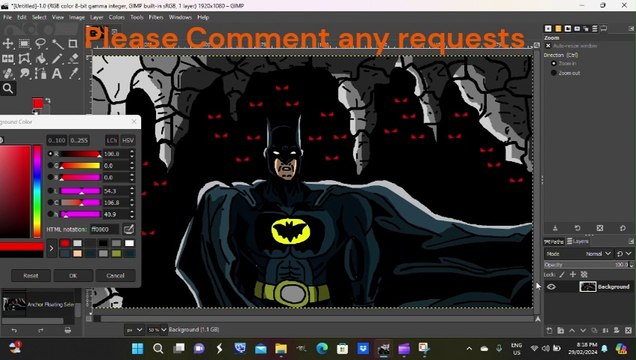This screenshot has height=360, width=636.
Task: Select the Free Select lasso tool
Action: coord(40,43)
